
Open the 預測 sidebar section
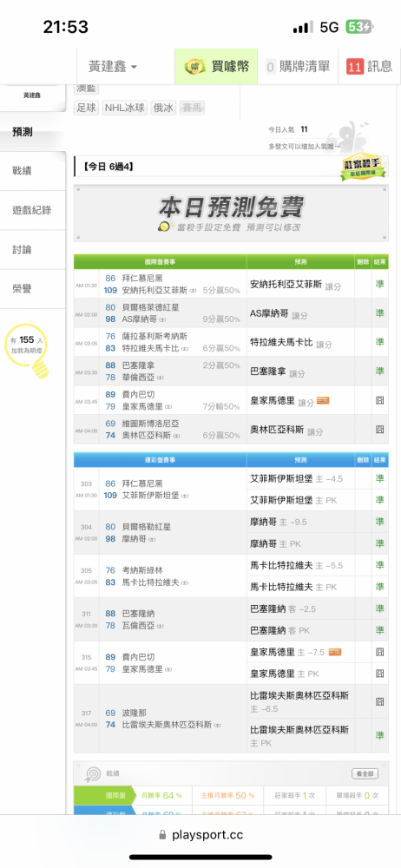pyautogui.click(x=32, y=132)
